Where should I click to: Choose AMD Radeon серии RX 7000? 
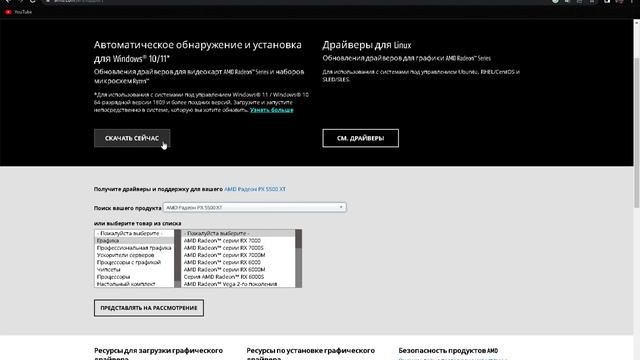click(x=238, y=241)
